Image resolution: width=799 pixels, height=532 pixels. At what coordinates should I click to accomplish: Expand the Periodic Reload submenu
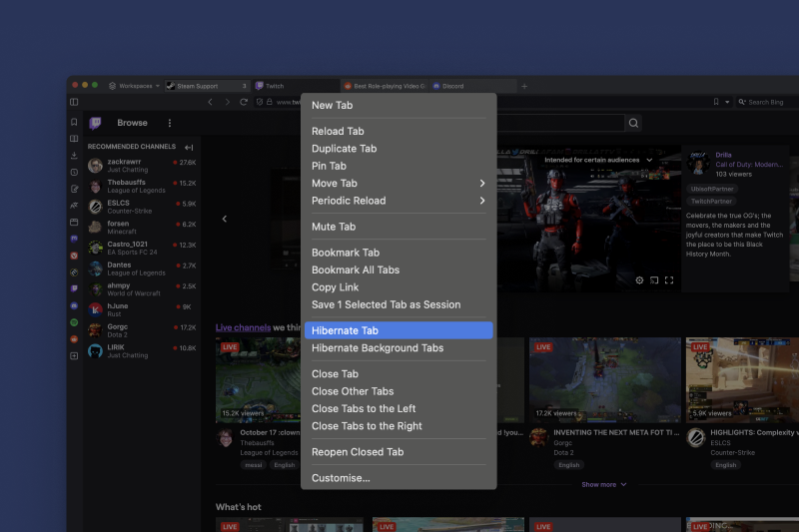pyautogui.click(x=399, y=201)
